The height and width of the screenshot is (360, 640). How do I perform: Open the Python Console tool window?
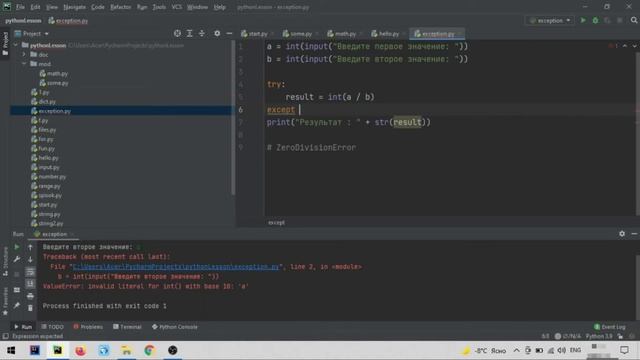point(175,327)
